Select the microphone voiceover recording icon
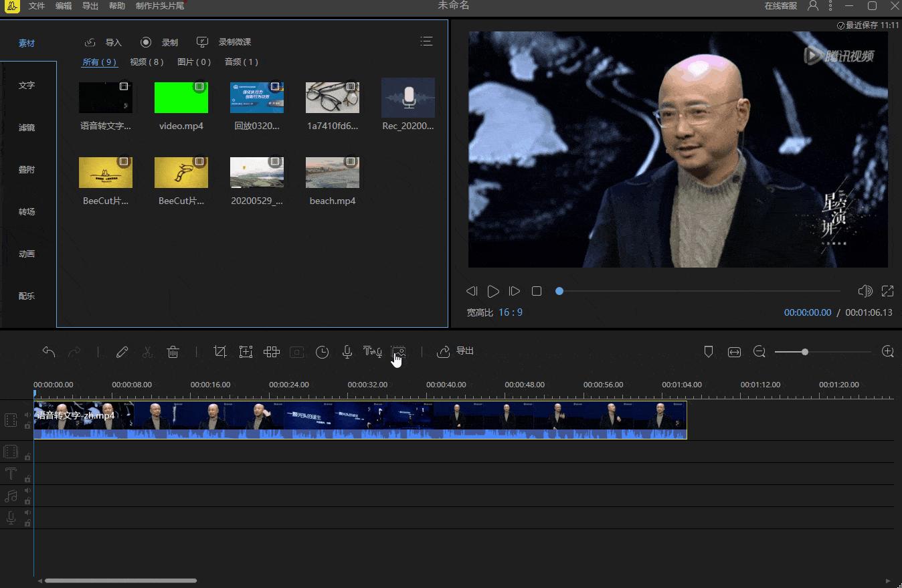The image size is (902, 588). click(347, 352)
